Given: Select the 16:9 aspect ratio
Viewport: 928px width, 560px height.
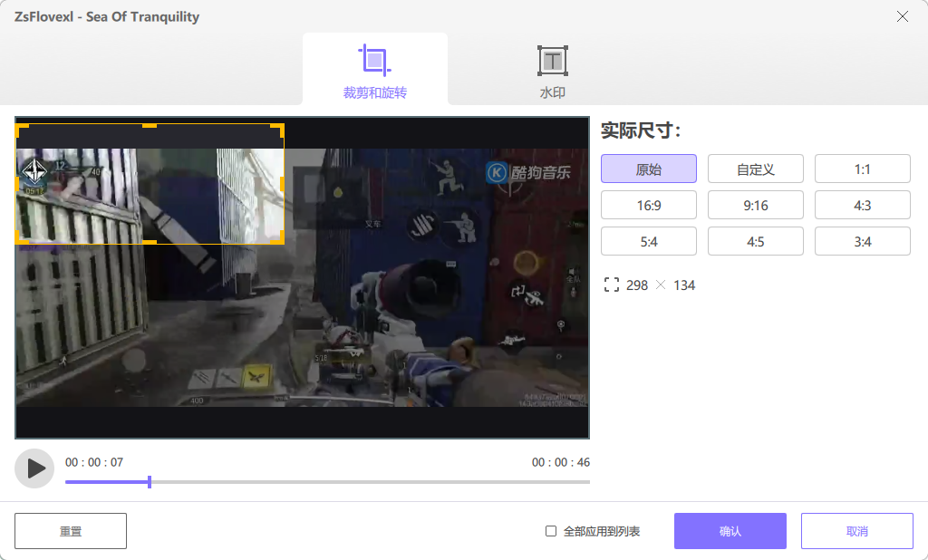Looking at the screenshot, I should [x=649, y=205].
